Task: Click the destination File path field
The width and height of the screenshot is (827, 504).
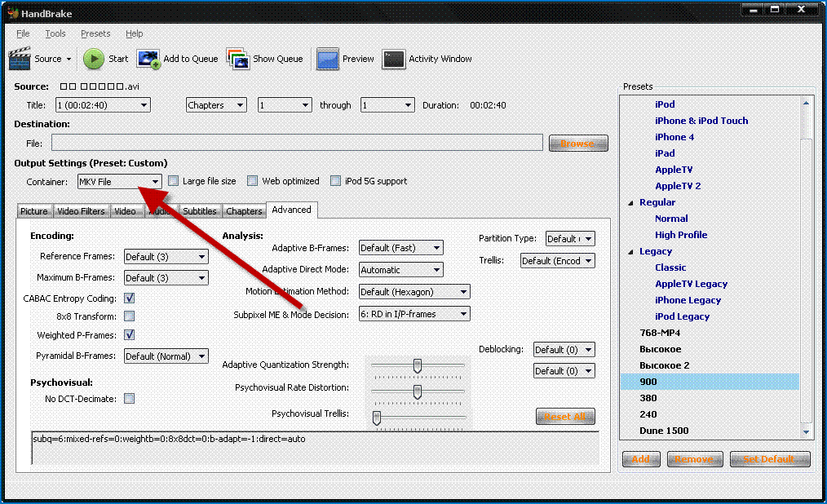Action: (x=297, y=143)
